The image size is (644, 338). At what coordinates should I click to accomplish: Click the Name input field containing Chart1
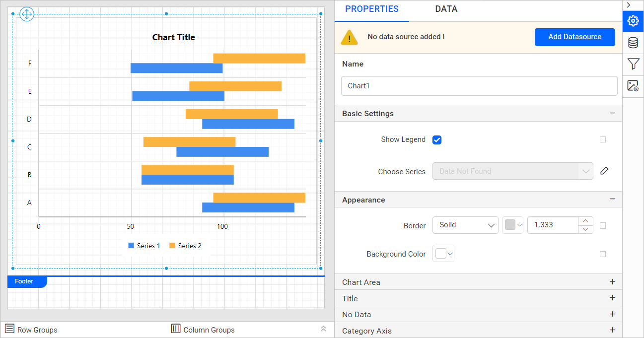pos(479,86)
